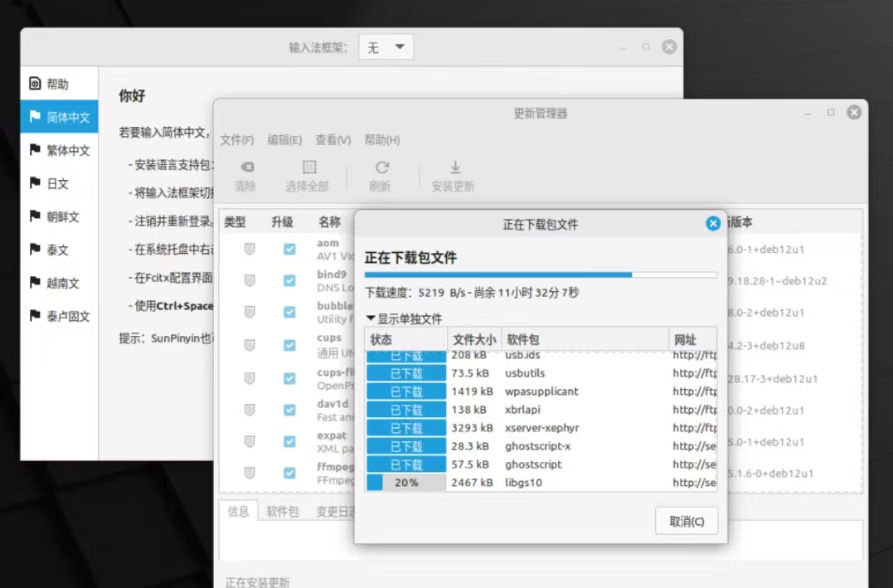Click the shield type icon in bubble row
Image resolution: width=893 pixels, height=588 pixels.
coord(250,312)
